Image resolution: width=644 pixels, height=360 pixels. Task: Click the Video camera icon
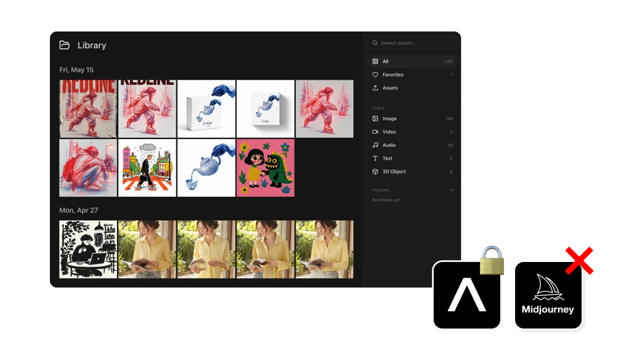point(375,132)
